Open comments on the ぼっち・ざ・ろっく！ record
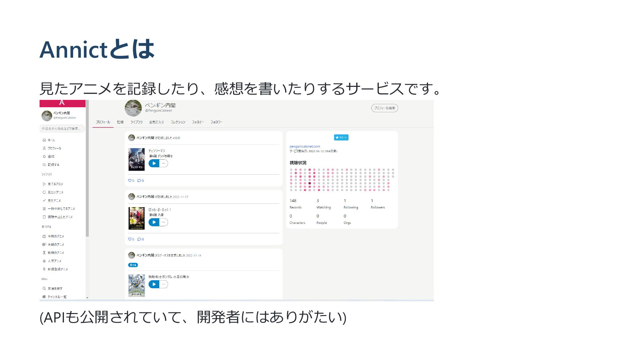Viewport: 644px width, 362px height. [x=141, y=239]
